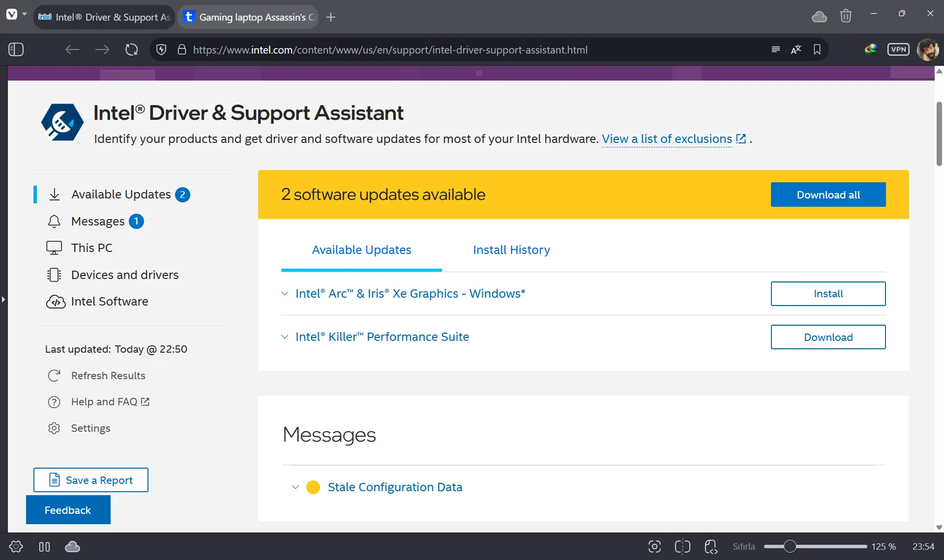
Task: View site security lock info
Action: (x=181, y=50)
